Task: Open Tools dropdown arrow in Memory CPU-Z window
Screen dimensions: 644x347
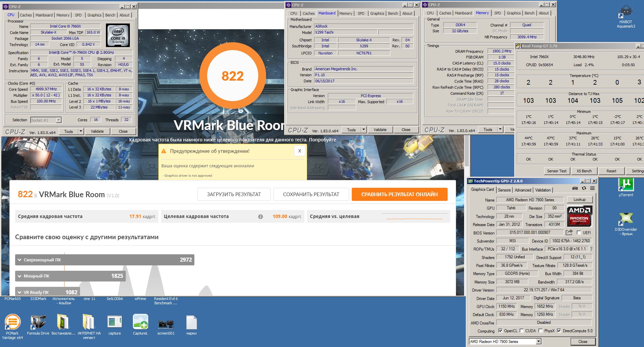Action: [500, 129]
